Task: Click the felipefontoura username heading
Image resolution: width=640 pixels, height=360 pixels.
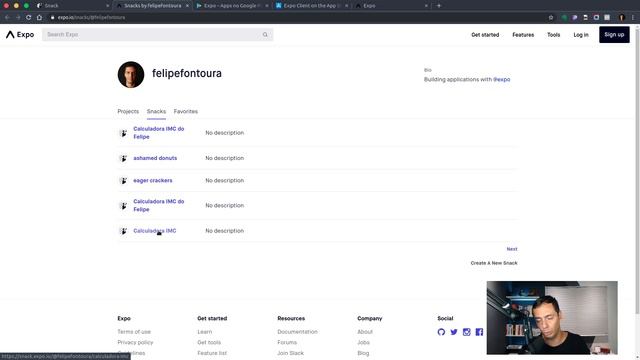Action: coord(187,73)
